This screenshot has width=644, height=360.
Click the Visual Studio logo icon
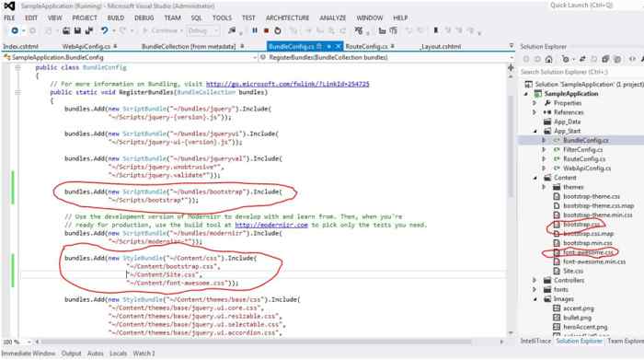(x=9, y=6)
